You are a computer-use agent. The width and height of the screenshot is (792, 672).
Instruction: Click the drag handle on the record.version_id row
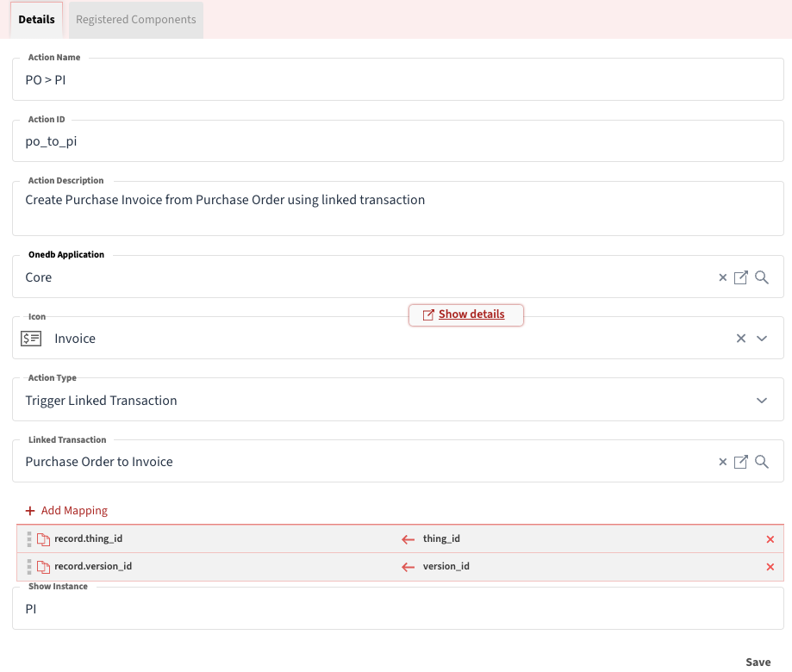pyautogui.click(x=28, y=566)
